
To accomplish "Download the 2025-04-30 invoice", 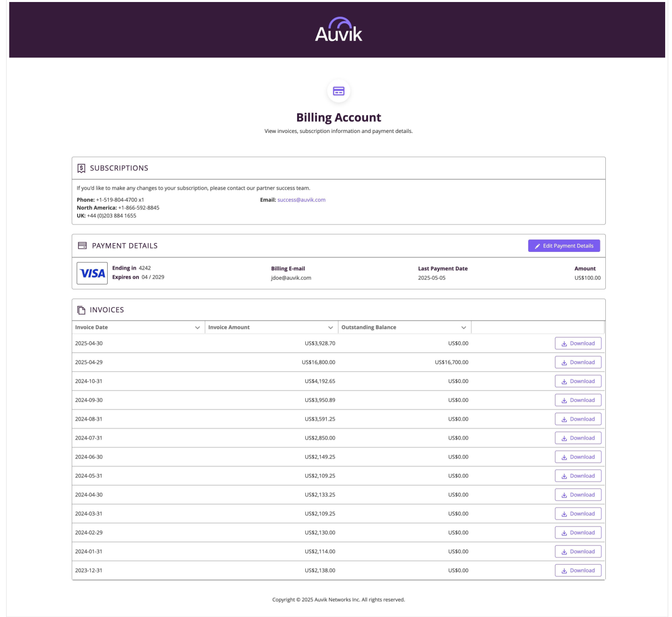I will 578,343.
